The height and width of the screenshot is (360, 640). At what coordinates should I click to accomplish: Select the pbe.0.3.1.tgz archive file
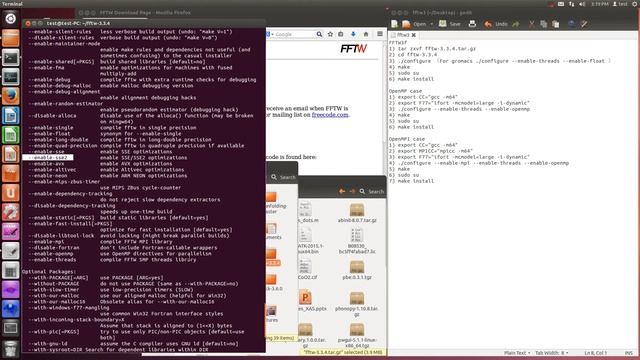[x=357, y=270]
